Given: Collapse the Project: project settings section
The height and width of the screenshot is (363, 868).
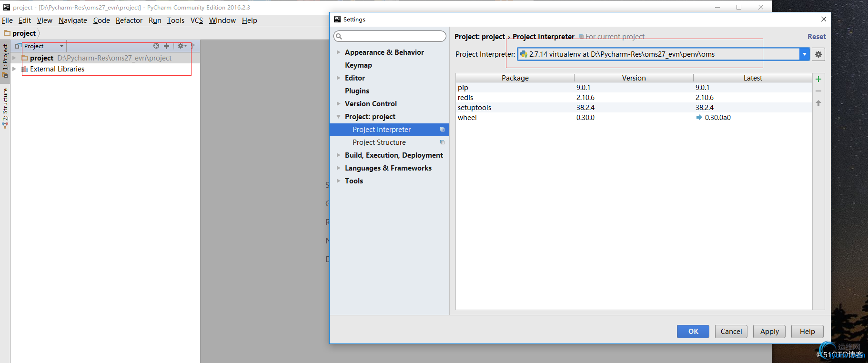Looking at the screenshot, I should tap(338, 117).
